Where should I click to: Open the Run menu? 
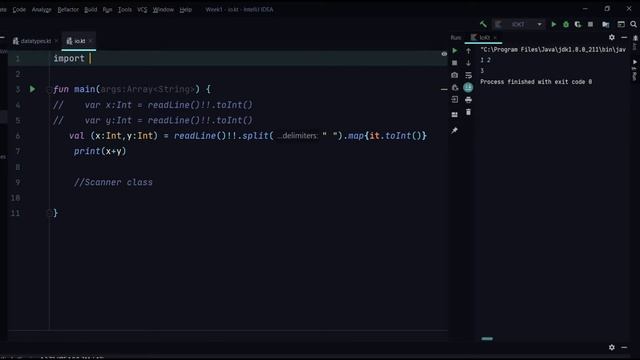pyautogui.click(x=107, y=9)
